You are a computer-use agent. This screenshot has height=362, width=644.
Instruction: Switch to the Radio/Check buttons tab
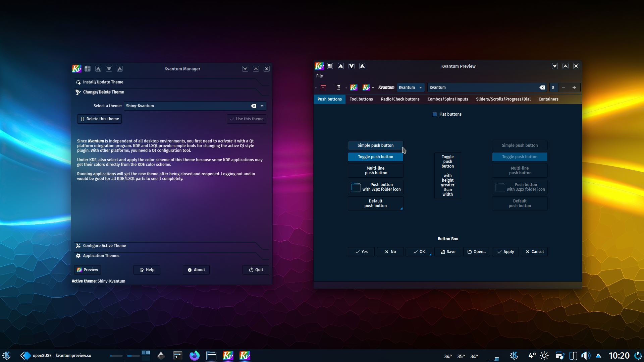[x=400, y=99]
